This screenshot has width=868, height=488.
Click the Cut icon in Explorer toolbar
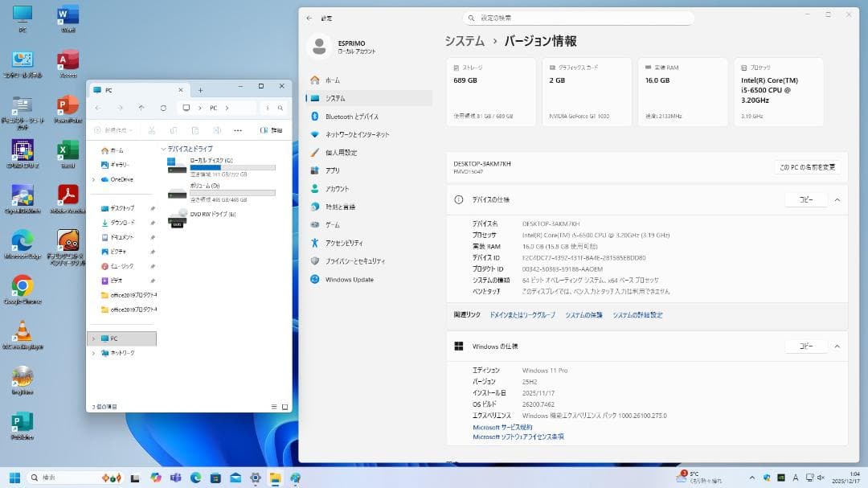coord(152,130)
